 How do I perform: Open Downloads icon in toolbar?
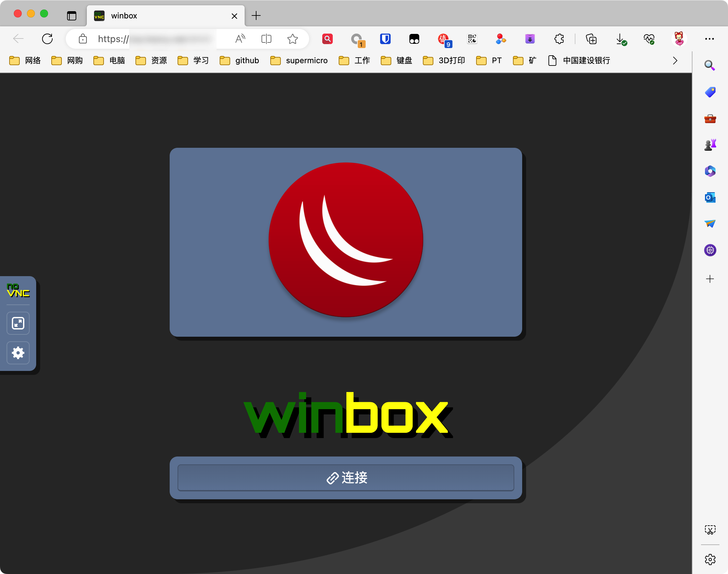(620, 39)
